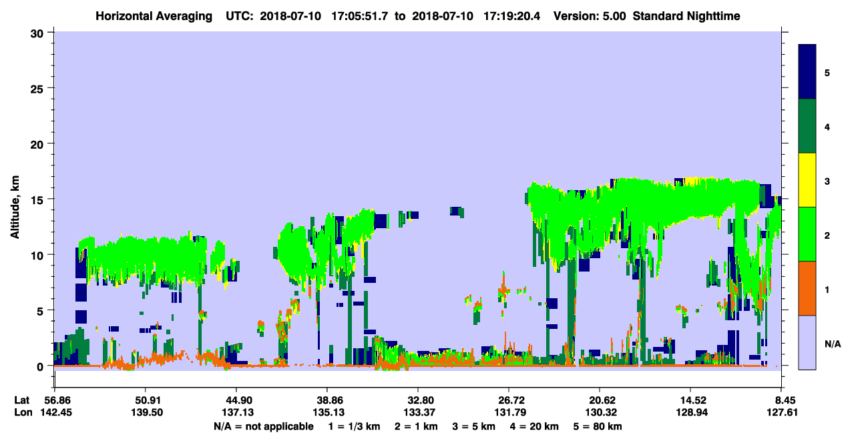868x445 pixels.
Task: Click longitude value 130.32
Action: pyautogui.click(x=600, y=413)
